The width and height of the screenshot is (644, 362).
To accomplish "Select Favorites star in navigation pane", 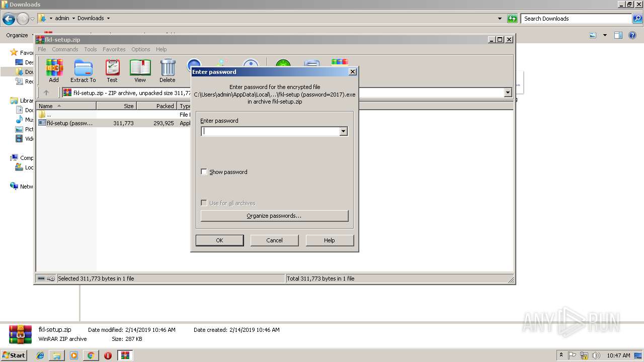I will pyautogui.click(x=14, y=52).
